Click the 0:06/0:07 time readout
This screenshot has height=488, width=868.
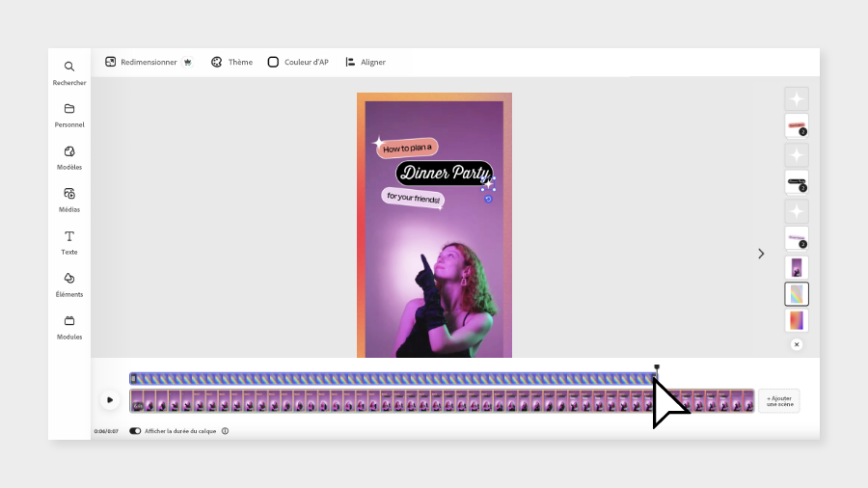tap(106, 431)
